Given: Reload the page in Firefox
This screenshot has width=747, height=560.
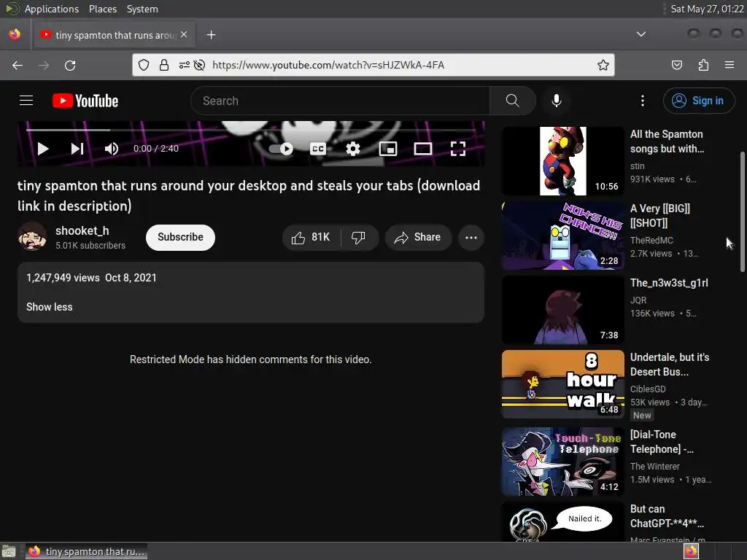Looking at the screenshot, I should pyautogui.click(x=70, y=65).
